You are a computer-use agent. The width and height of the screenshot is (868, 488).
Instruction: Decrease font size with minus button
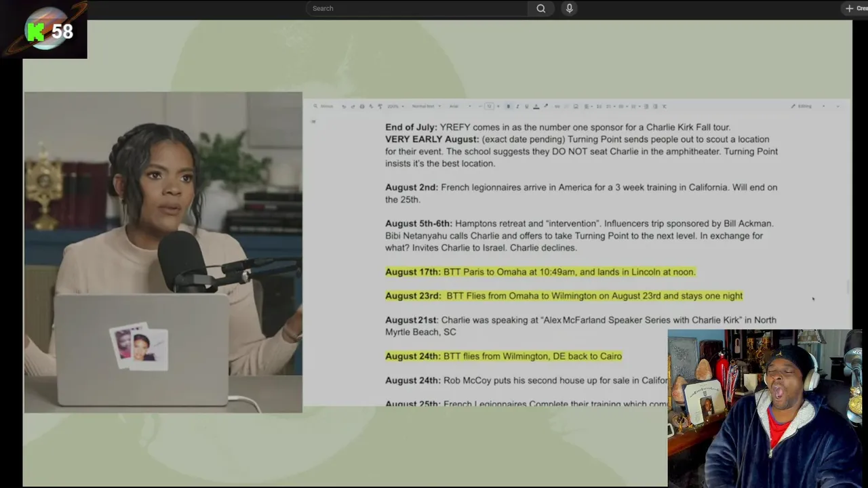480,106
